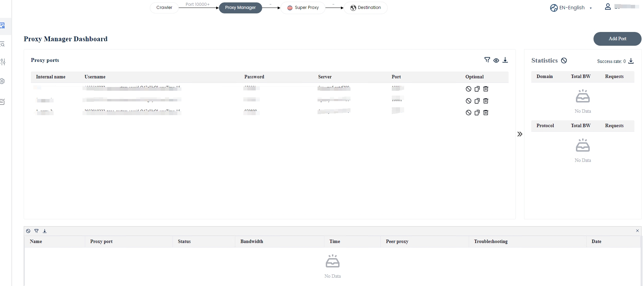The image size is (644, 286).
Task: Select the Proxy Manager step in flow
Action: 240,8
